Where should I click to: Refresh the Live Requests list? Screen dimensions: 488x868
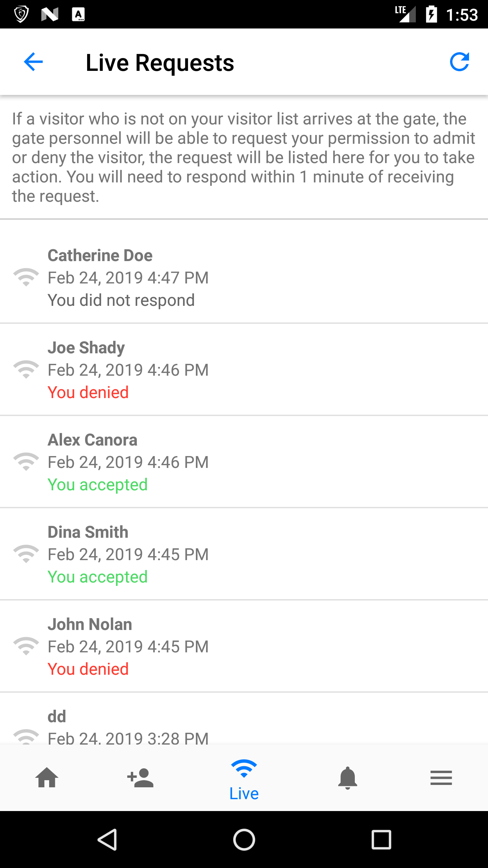coord(459,62)
